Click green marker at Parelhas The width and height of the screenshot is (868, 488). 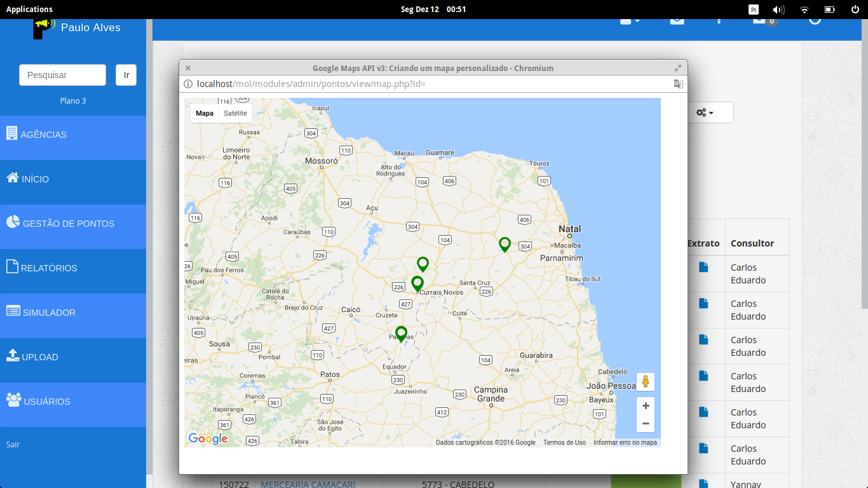click(x=401, y=334)
